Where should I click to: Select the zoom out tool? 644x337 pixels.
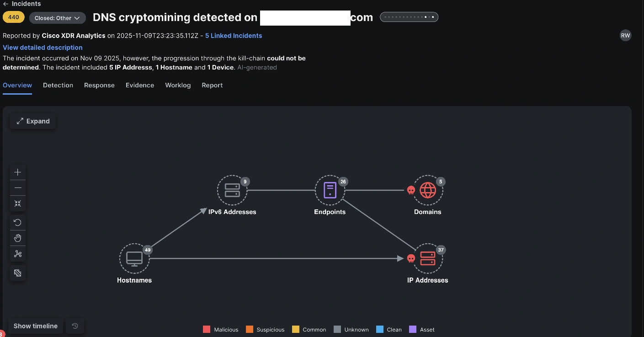[x=18, y=187]
